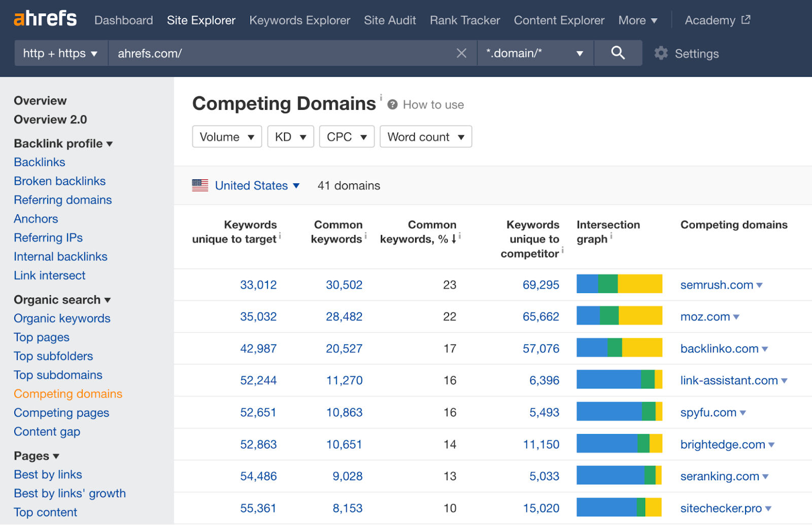Select the Site Explorer tab
Viewport: 812px width, 525px height.
201,20
